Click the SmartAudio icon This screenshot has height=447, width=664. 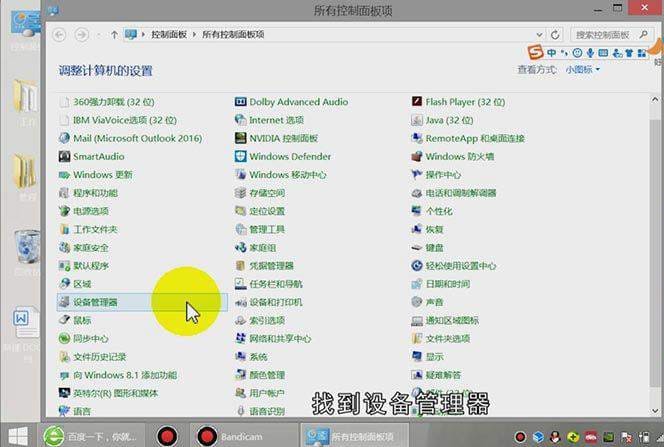coord(64,156)
